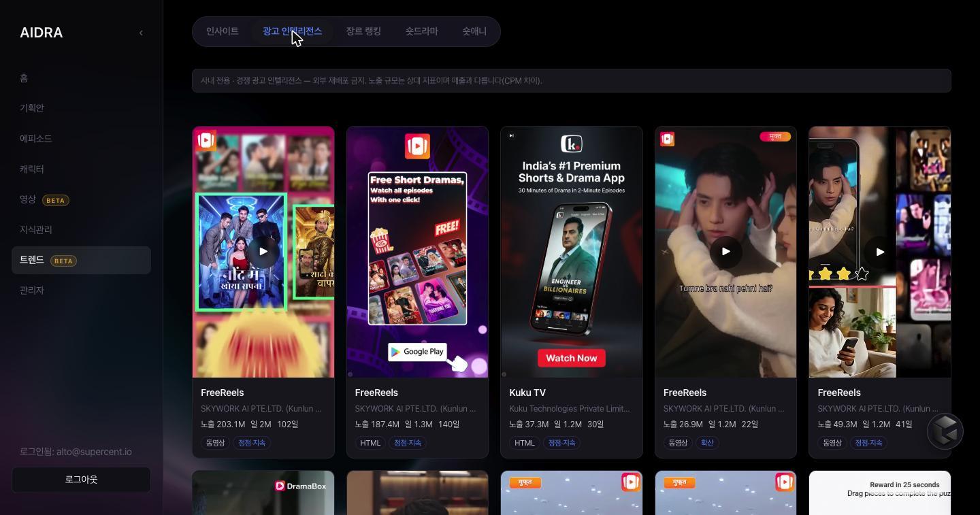Click the '102일' duration value
The image size is (980, 515).
coord(288,425)
